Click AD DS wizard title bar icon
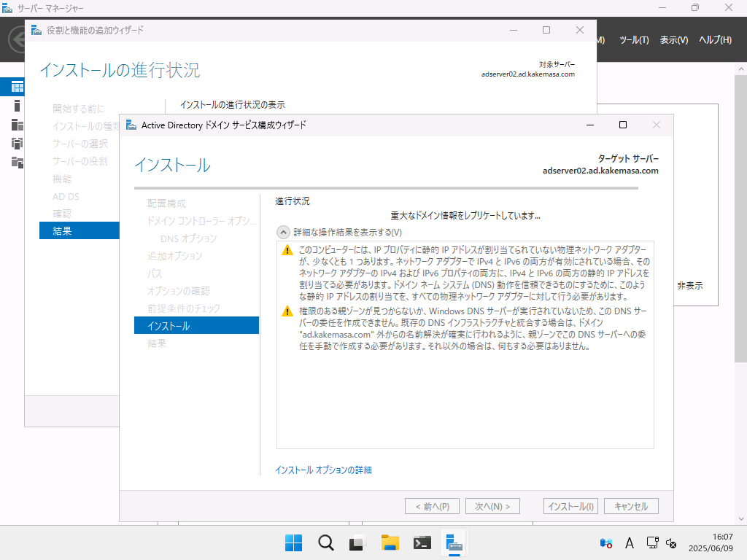 [131, 125]
